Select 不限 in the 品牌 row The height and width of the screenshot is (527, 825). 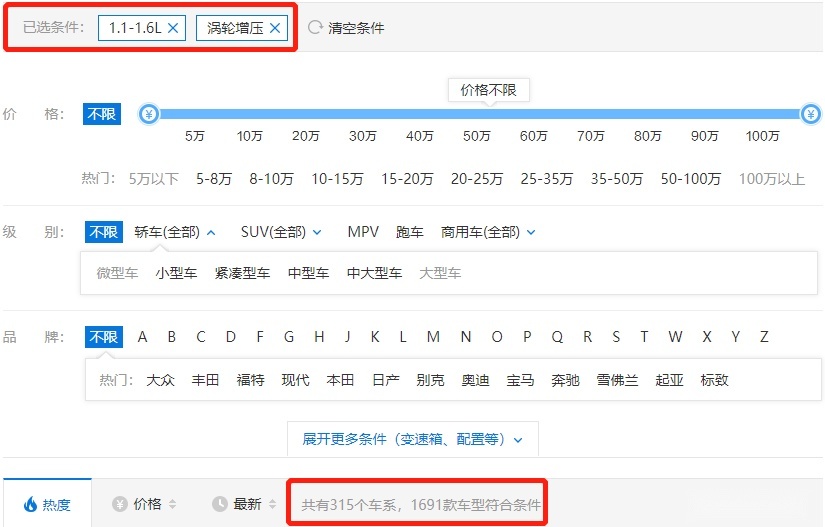tap(104, 337)
